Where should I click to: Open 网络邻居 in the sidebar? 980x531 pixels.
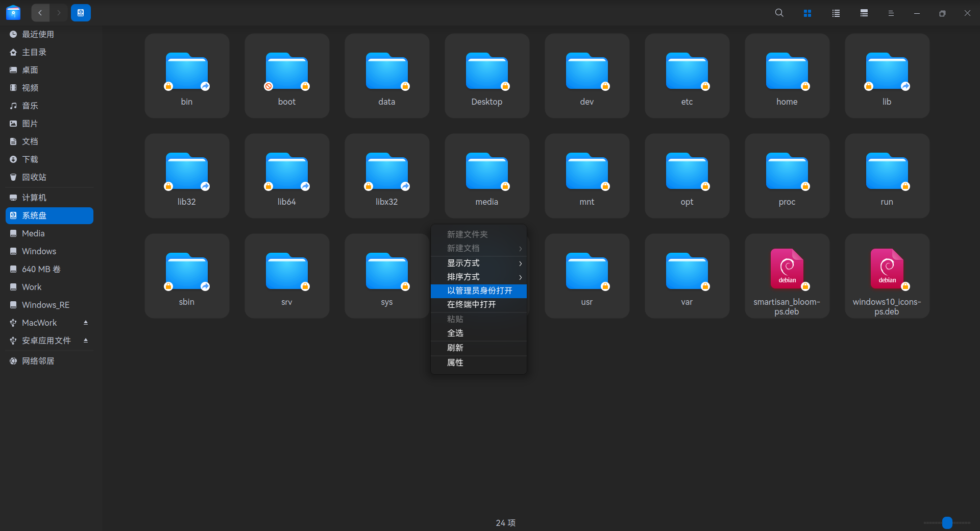pos(38,360)
